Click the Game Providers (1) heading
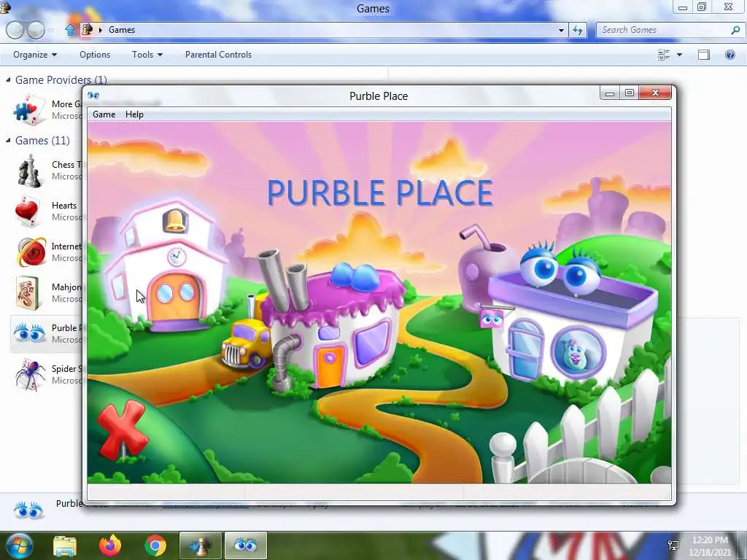 pos(61,80)
